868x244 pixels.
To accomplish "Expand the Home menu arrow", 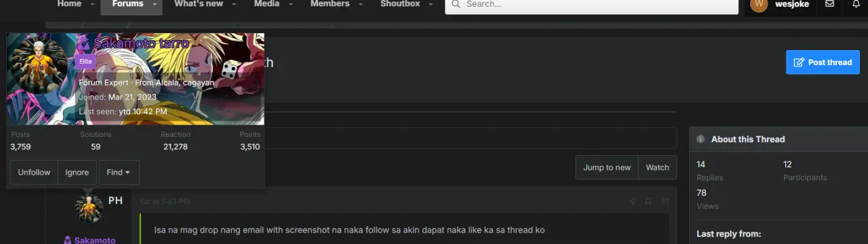I will [x=92, y=4].
